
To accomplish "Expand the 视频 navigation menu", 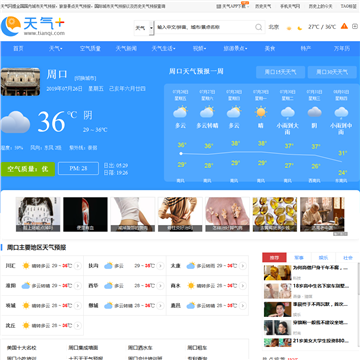I will 199,49.
